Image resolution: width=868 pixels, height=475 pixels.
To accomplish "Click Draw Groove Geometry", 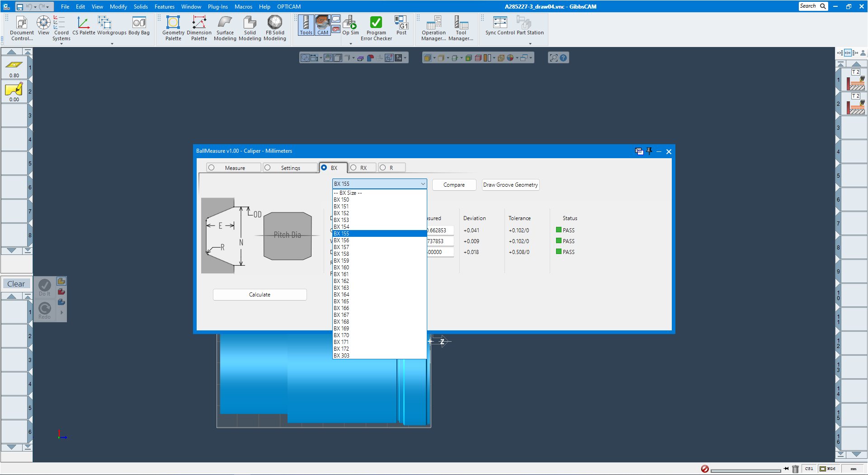I will [x=510, y=184].
